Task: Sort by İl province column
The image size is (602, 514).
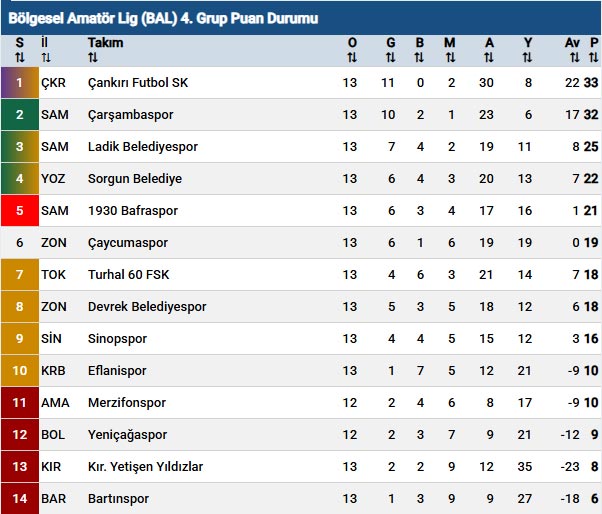Action: pos(45,51)
